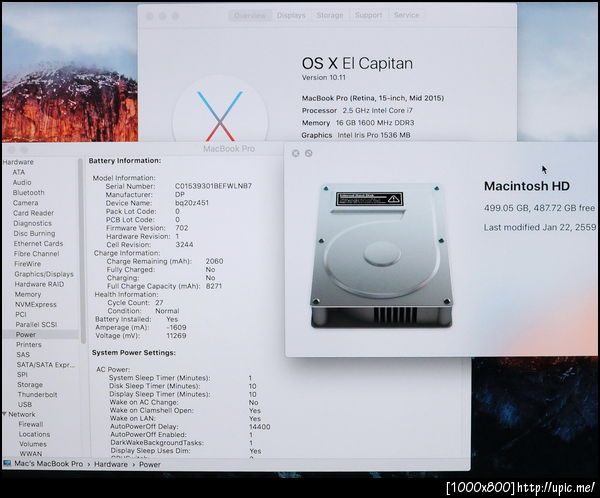This screenshot has height=498, width=600.
Task: Select WWAN under Network
Action: (x=31, y=454)
